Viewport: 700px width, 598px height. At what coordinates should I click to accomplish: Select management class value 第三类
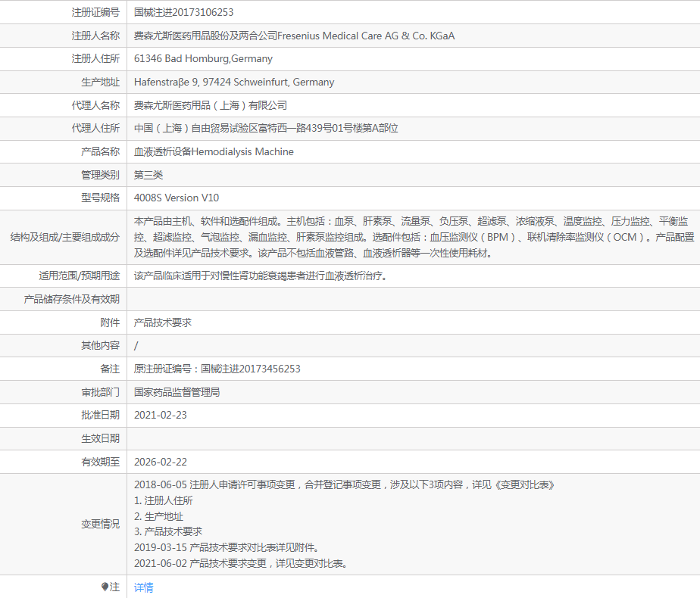[x=148, y=175]
